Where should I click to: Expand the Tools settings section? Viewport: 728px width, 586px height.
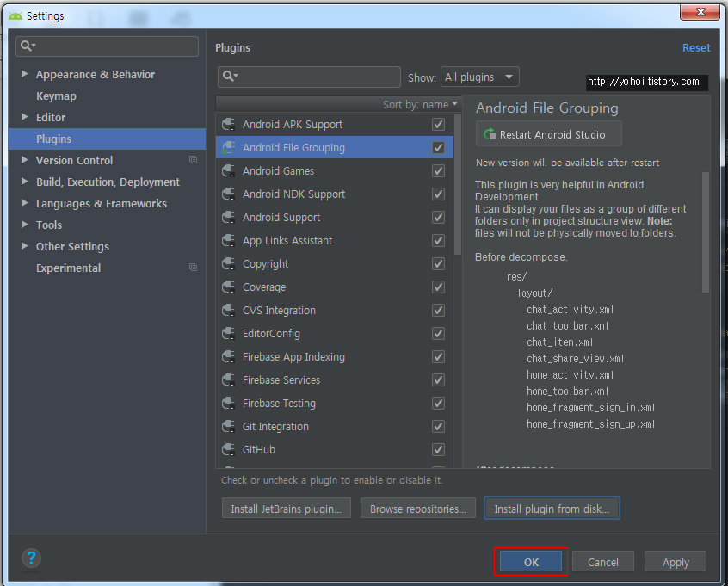click(25, 225)
